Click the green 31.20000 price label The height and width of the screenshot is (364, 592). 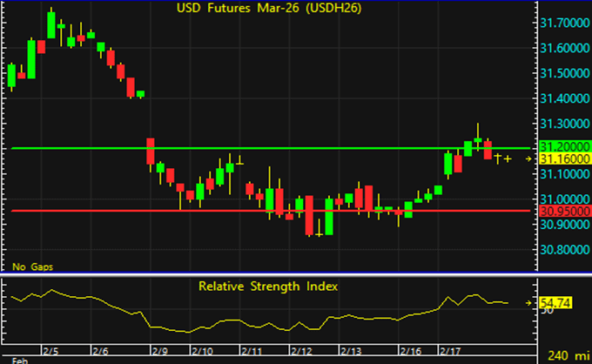562,148
